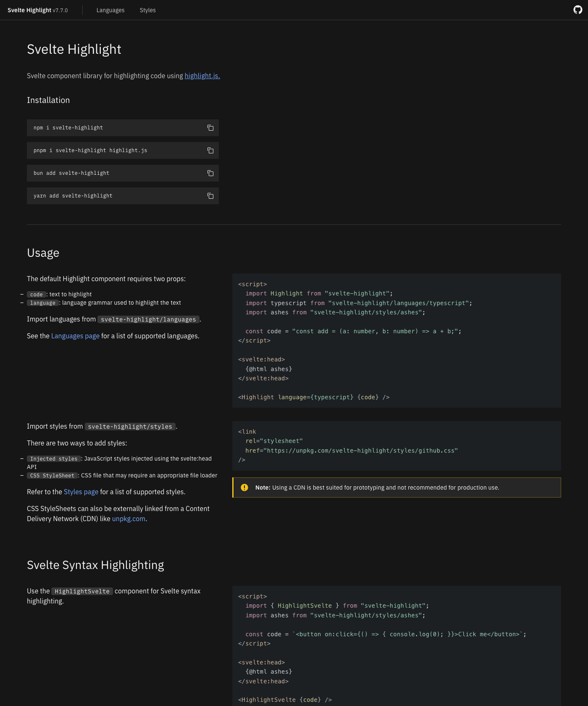The image size is (588, 706).
Task: Copy the npm i svelte-highlight command
Action: point(210,128)
